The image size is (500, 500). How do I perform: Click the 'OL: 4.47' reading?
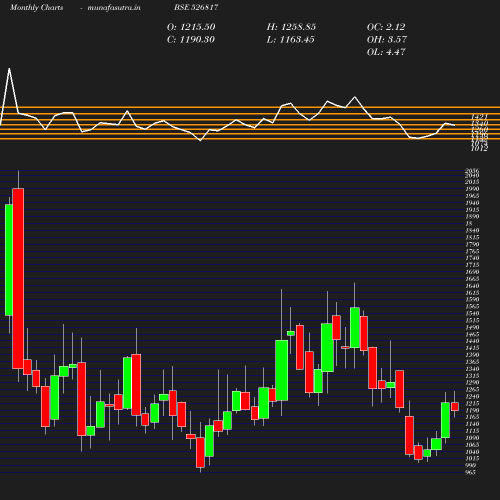[x=386, y=52]
